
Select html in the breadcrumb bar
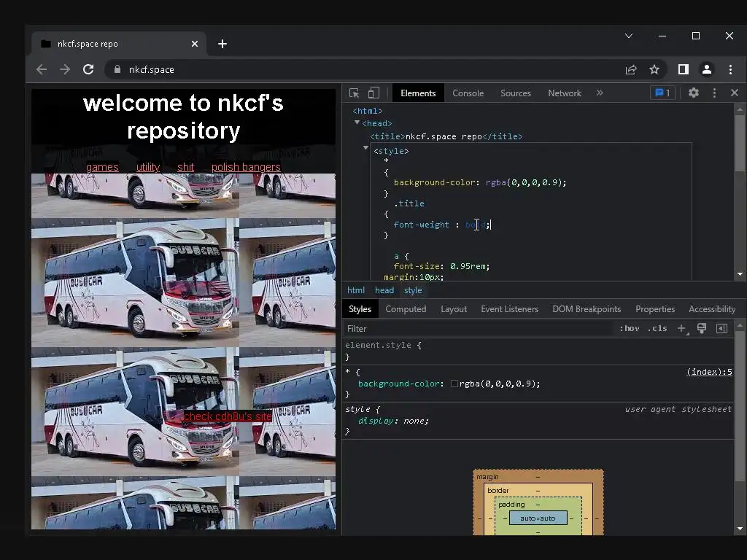pos(355,290)
